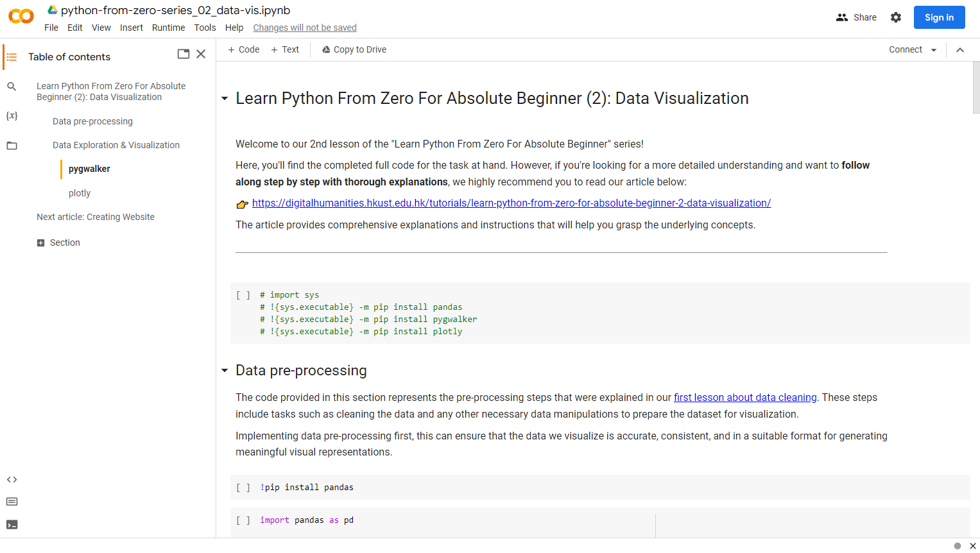Open the Connect dropdown arrow

pos(934,49)
